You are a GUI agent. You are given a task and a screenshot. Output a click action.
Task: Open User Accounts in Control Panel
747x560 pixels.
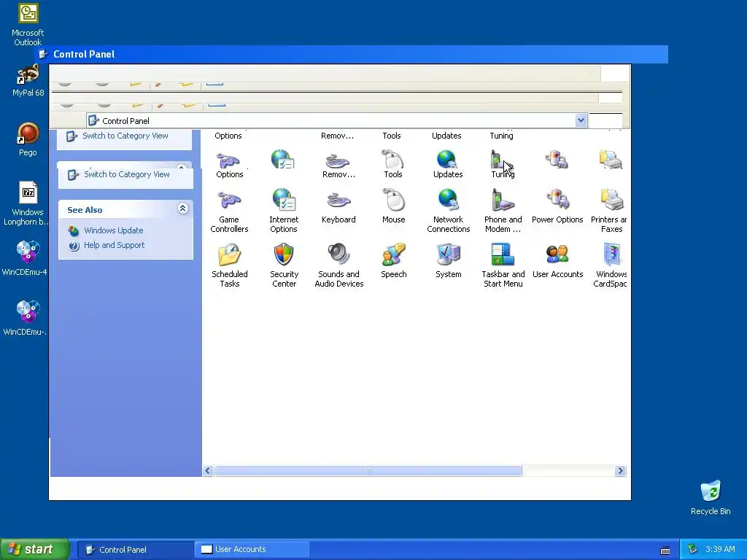pos(557,261)
